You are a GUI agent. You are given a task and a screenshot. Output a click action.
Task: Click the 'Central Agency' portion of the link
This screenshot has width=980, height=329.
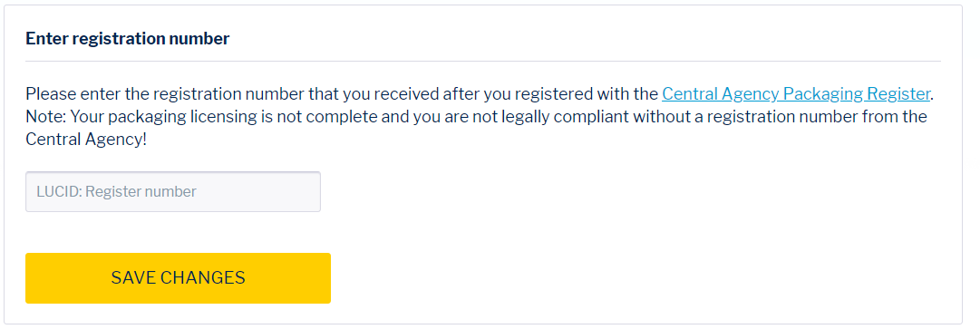tap(721, 93)
